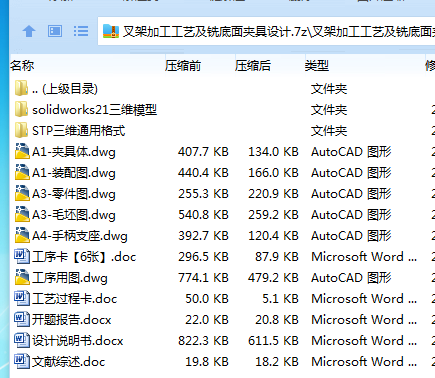
Task: Select file name A4-手柄支座.dwg
Action: point(80,236)
